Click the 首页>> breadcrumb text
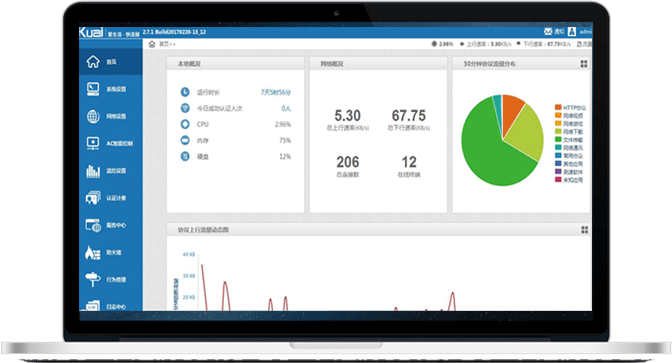The image size is (672, 363). click(167, 44)
